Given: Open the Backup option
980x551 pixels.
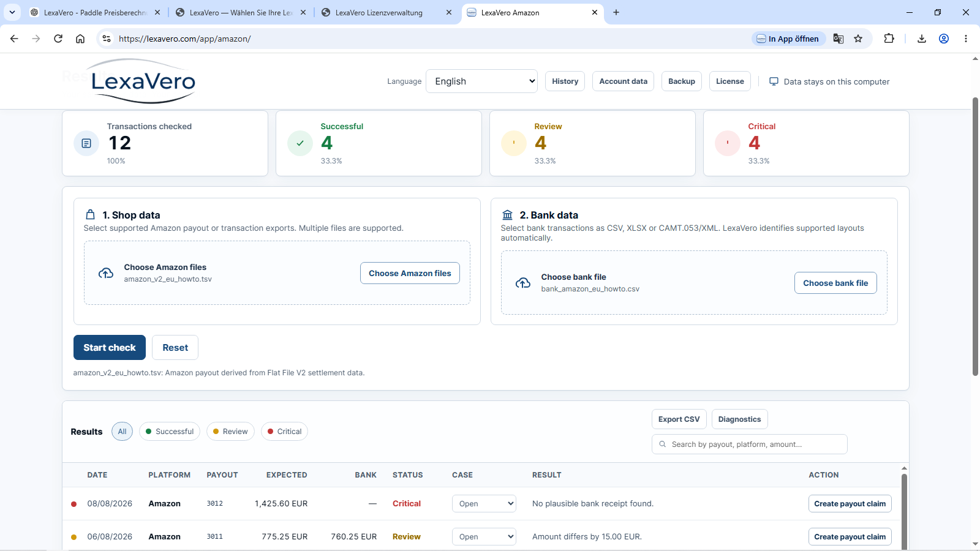Looking at the screenshot, I should tap(682, 81).
